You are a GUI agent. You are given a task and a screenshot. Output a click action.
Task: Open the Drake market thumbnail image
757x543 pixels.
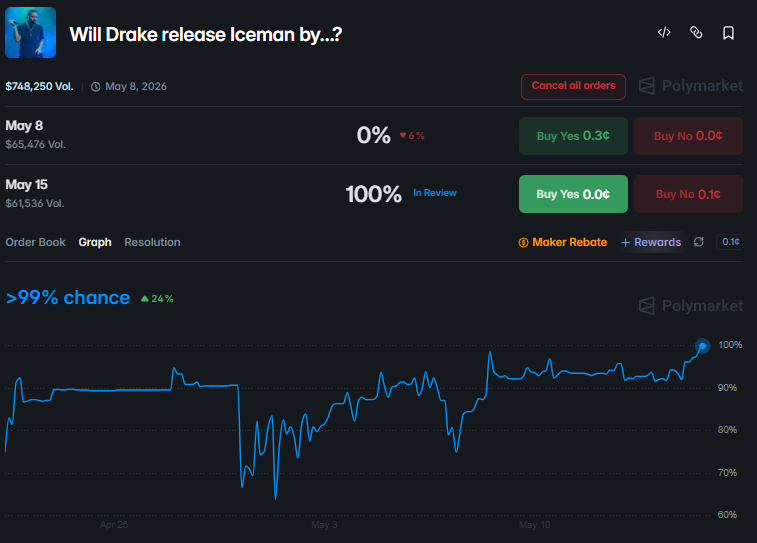click(x=30, y=33)
